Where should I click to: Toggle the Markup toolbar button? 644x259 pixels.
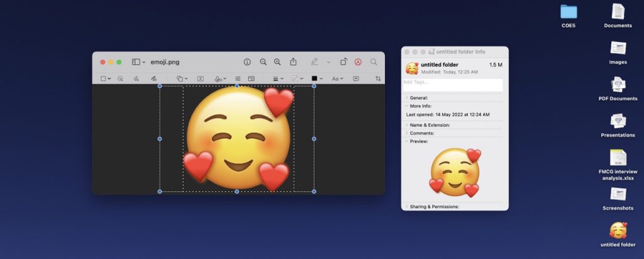click(x=358, y=62)
